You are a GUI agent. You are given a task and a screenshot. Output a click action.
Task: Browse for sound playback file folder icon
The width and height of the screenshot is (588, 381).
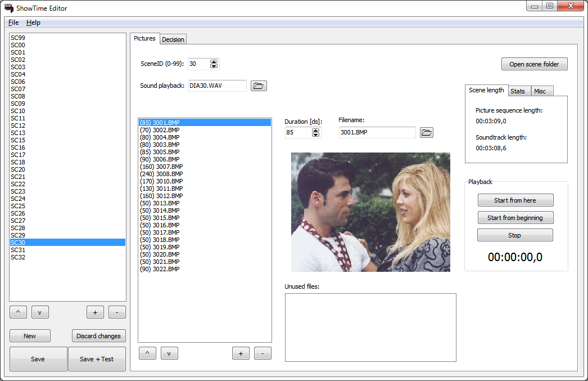(259, 86)
